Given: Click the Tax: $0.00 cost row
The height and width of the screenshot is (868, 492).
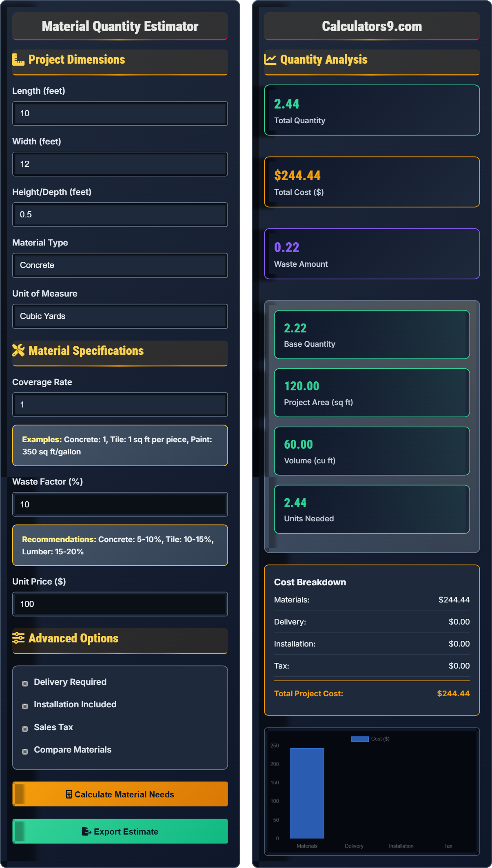Looking at the screenshot, I should [372, 666].
